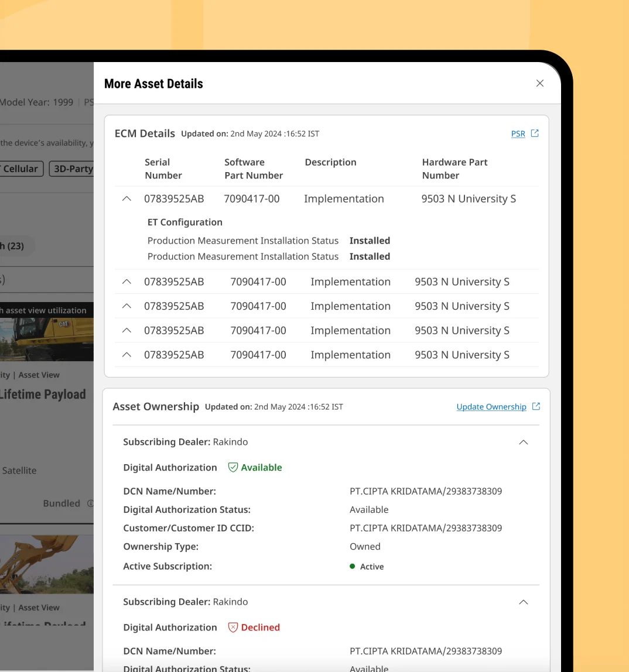
Task: Open the excavator thumbnail in the background page
Action: tap(47, 339)
